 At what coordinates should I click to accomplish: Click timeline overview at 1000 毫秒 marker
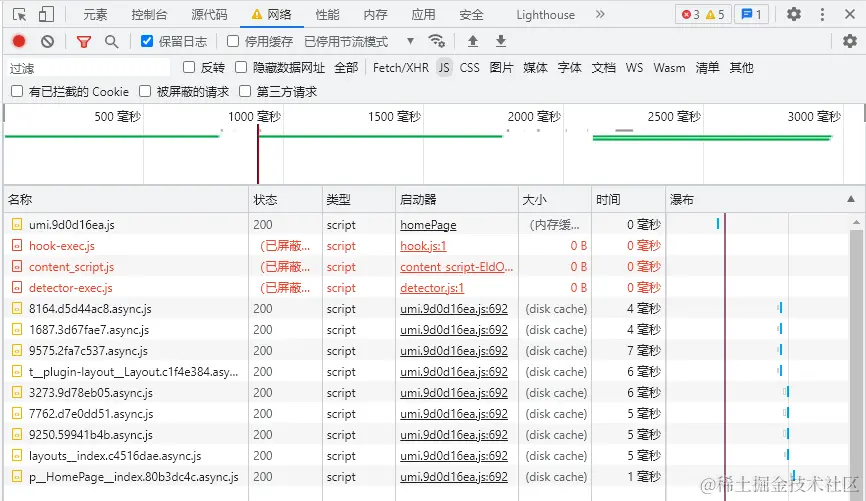[255, 117]
